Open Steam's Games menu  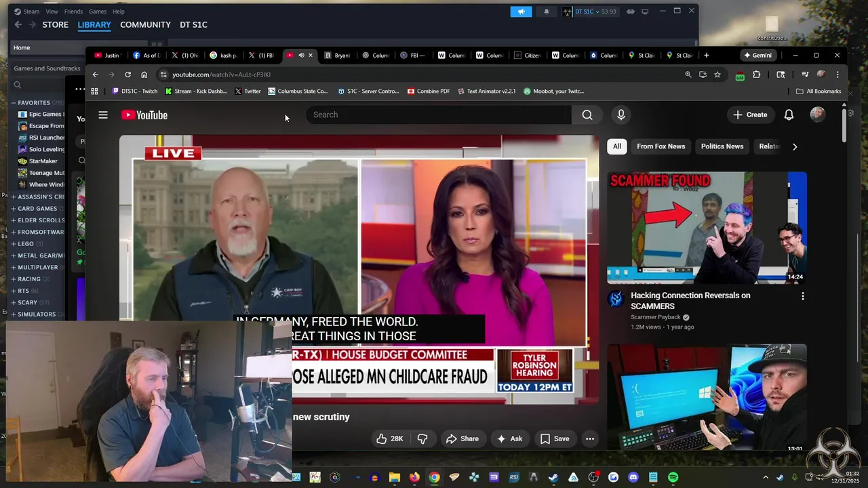98,12
